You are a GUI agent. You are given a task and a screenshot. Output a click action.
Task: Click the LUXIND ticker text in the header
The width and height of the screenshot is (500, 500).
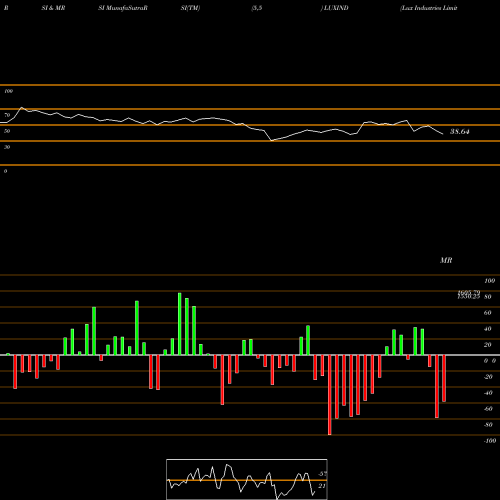coord(335,8)
